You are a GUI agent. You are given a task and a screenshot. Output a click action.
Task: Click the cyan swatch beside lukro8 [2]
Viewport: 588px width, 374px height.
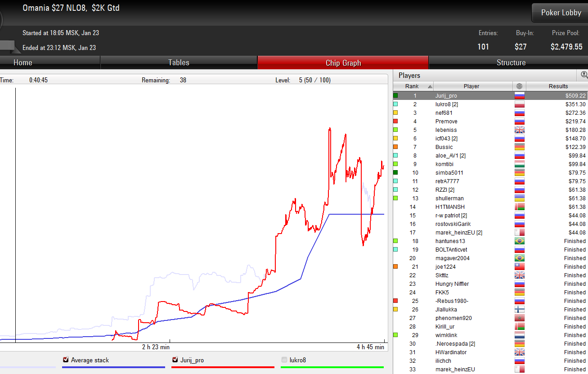click(x=395, y=104)
